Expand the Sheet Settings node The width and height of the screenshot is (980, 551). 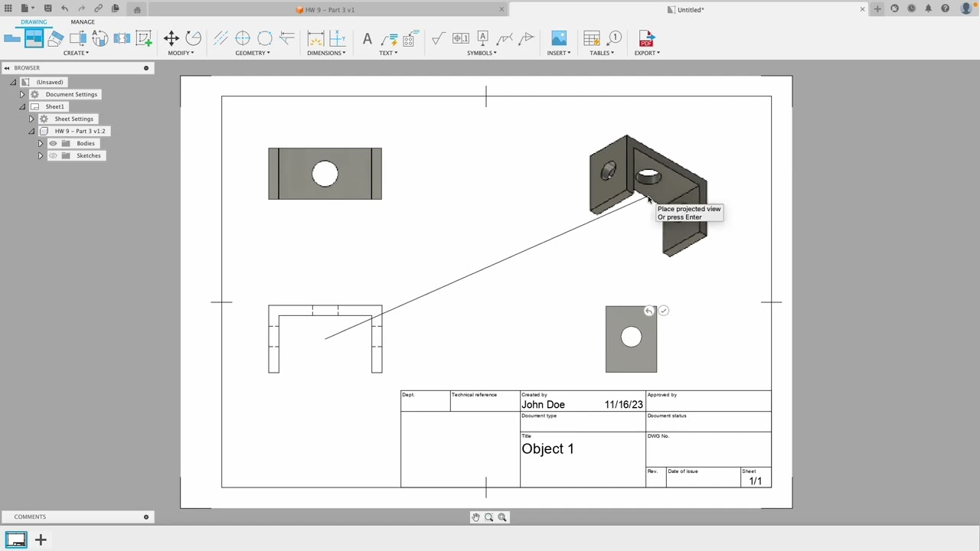(x=31, y=119)
